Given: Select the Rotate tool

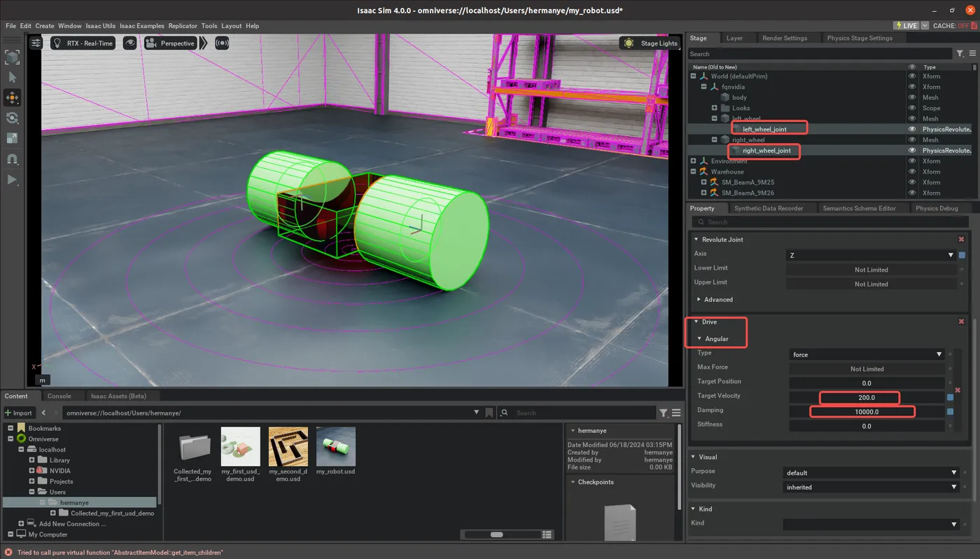Looking at the screenshot, I should (12, 118).
